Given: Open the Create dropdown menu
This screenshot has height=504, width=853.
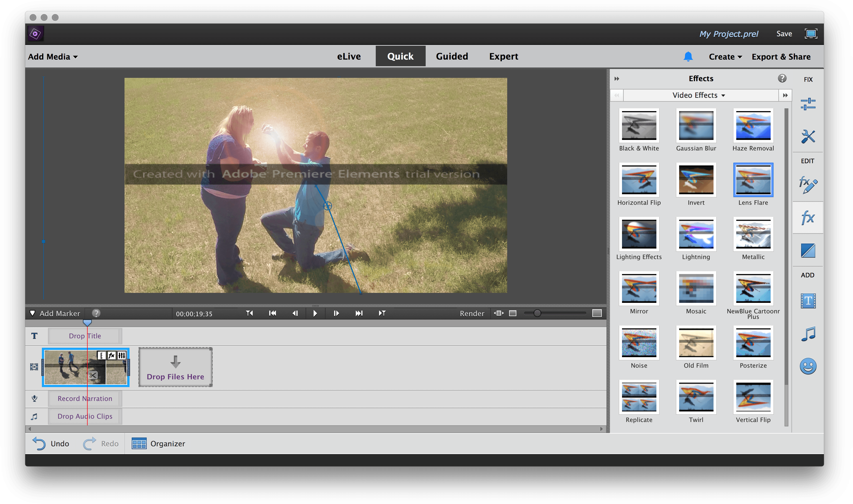Looking at the screenshot, I should click(x=725, y=57).
